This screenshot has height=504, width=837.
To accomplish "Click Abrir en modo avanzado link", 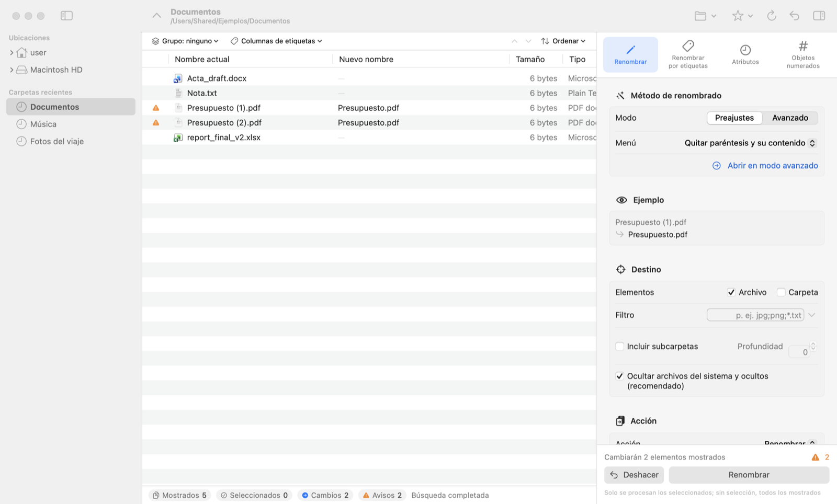I will pyautogui.click(x=765, y=165).
